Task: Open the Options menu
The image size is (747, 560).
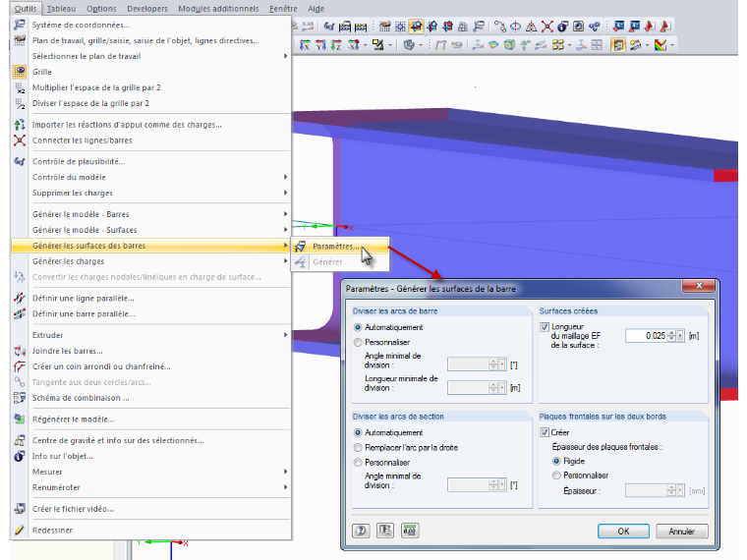Action: pyautogui.click(x=101, y=9)
